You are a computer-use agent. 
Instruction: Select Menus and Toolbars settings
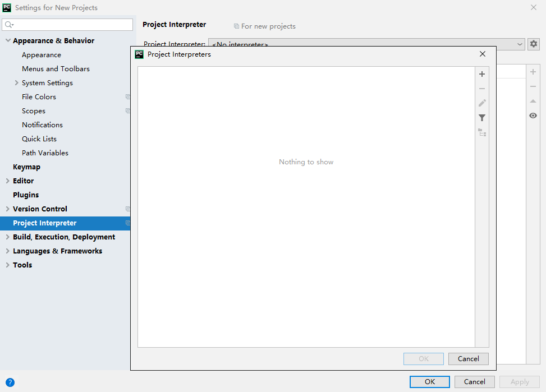(x=56, y=69)
